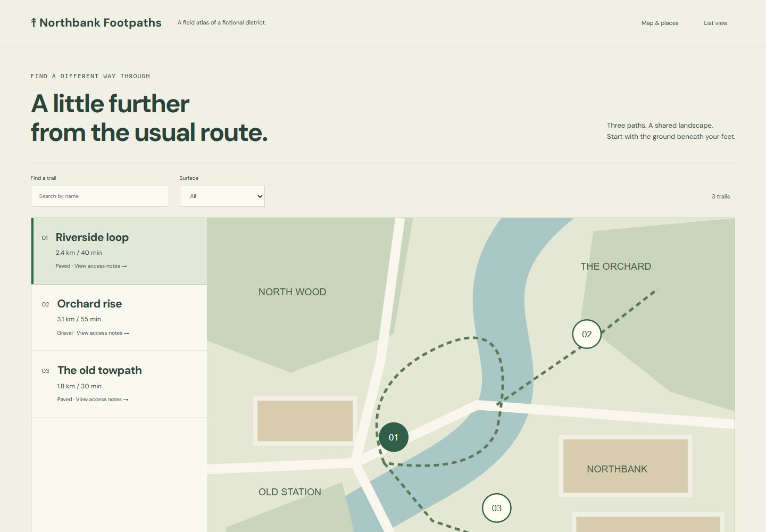The image size is (766, 532).
Task: Click the "3 trails" count text
Action: (x=721, y=196)
